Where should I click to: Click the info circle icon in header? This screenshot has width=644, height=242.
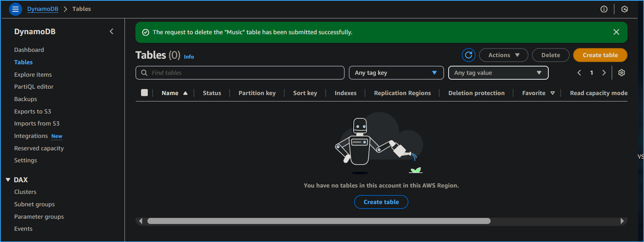(x=603, y=9)
